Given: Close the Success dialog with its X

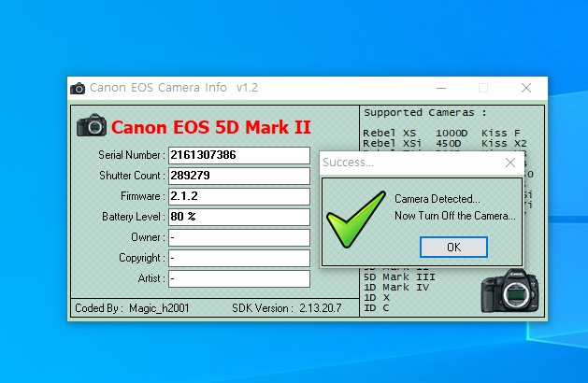Looking at the screenshot, I should [x=510, y=163].
